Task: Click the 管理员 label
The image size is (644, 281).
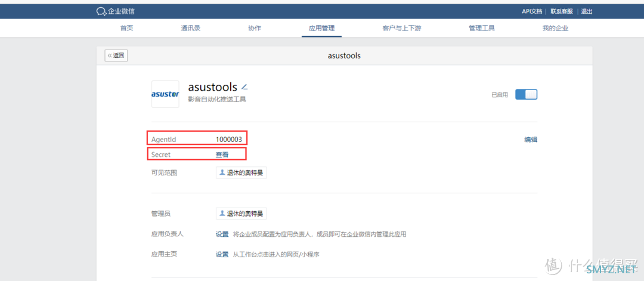Action: coord(161,214)
